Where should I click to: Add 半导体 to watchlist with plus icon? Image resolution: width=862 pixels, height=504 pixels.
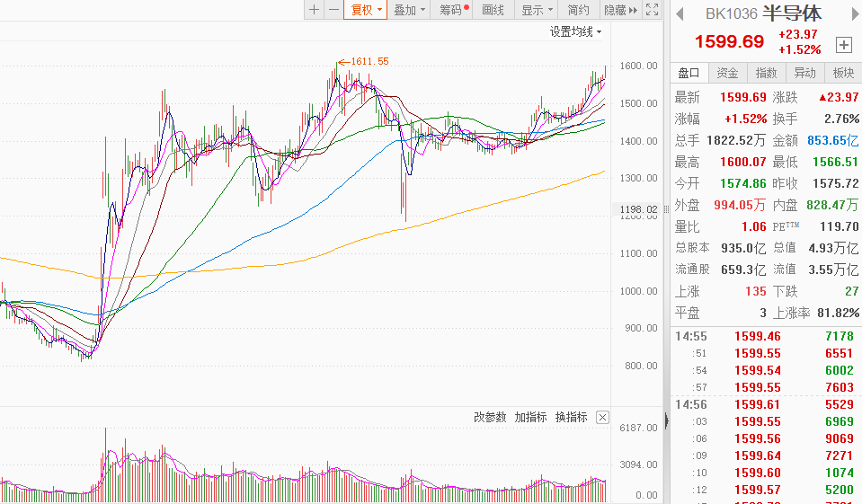tap(843, 45)
